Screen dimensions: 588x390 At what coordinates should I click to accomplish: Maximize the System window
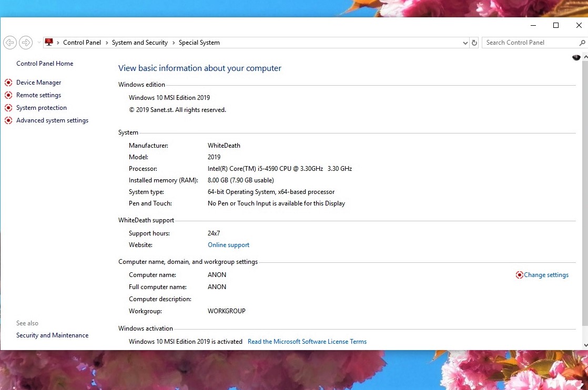click(556, 25)
